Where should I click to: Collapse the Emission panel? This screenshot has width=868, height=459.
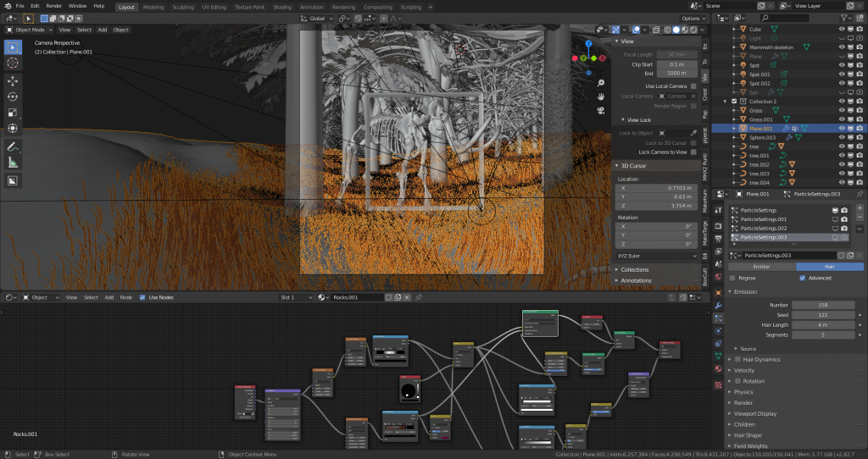745,291
